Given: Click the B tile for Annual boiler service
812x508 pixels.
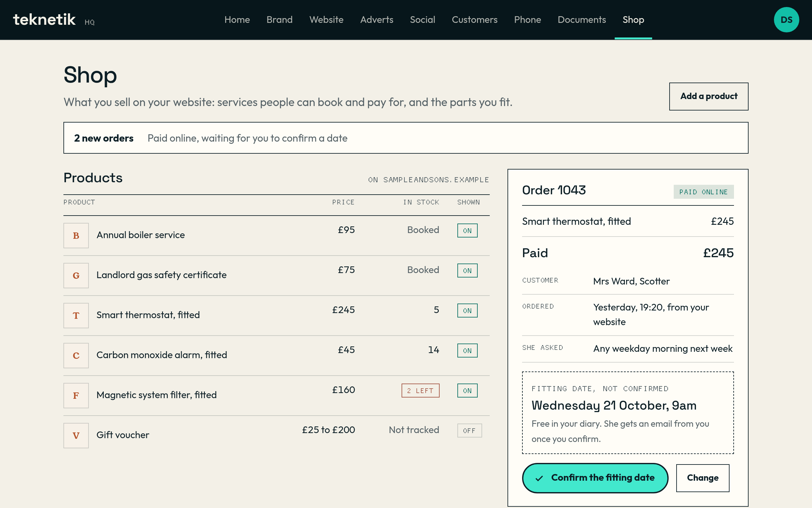Looking at the screenshot, I should (x=76, y=236).
